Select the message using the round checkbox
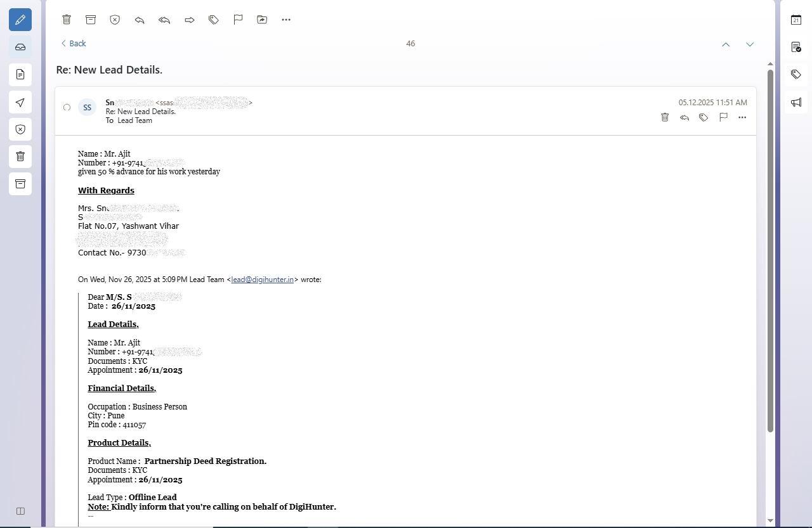This screenshot has width=812, height=528. (67, 108)
